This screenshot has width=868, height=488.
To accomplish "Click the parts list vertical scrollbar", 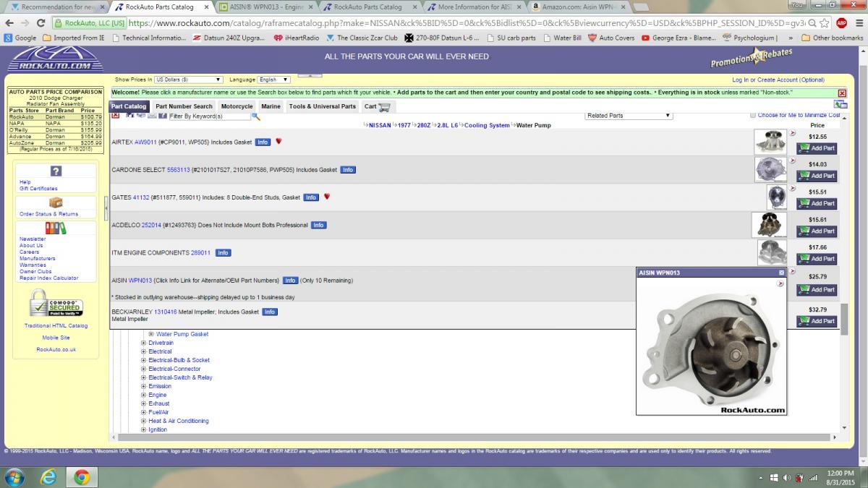I will 843,318.
